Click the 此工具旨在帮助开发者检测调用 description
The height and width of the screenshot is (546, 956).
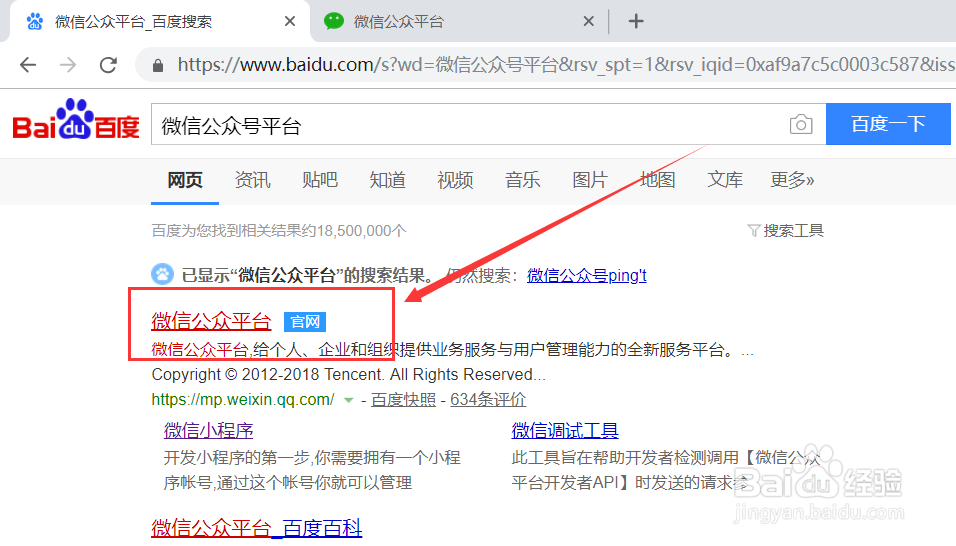(666, 470)
